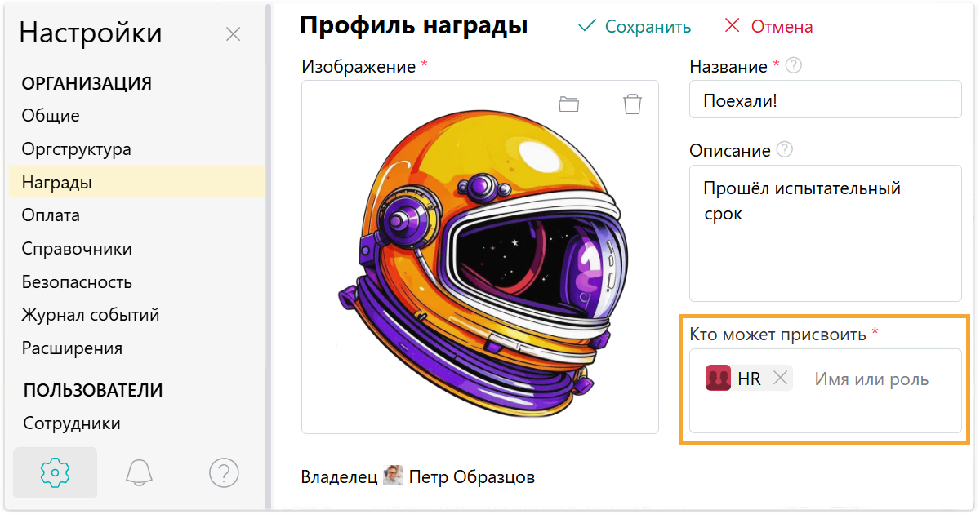Remove the HR role tag
This screenshot has height=514, width=980.
point(780,379)
